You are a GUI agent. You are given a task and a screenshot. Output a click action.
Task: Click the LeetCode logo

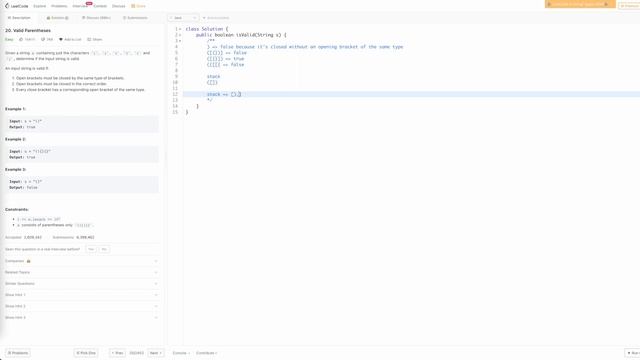click(16, 6)
